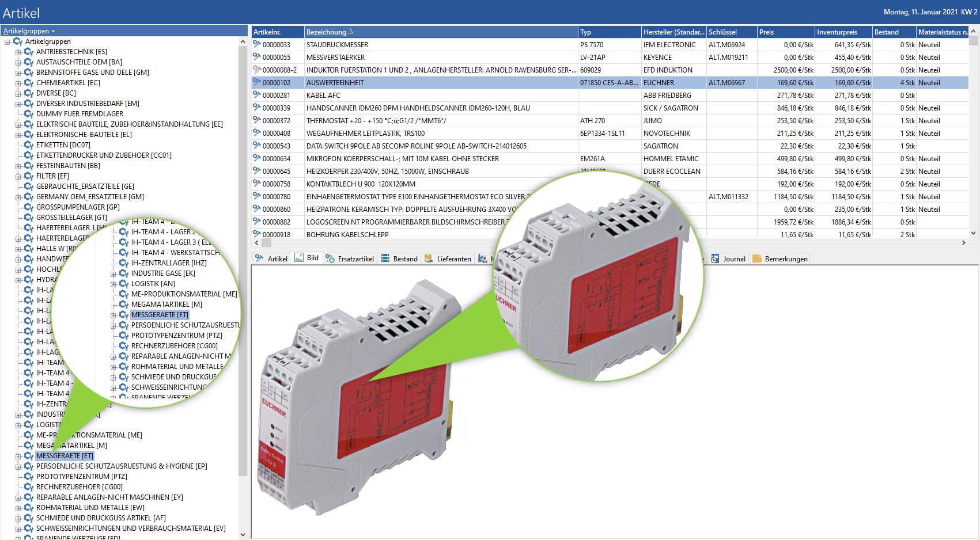Click the Ersatzartikel tab icon
The height and width of the screenshot is (540, 980).
click(x=330, y=258)
